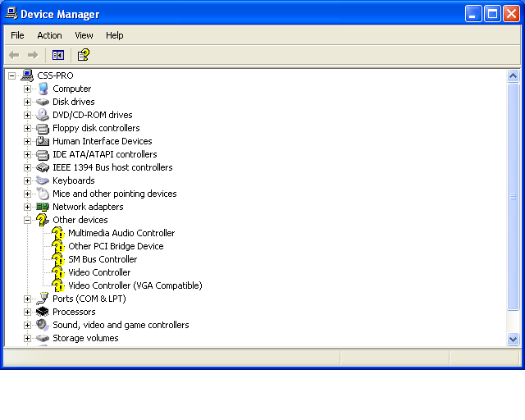The image size is (525, 420).
Task: Expand the Storage volumes node
Action: [x=27, y=338]
